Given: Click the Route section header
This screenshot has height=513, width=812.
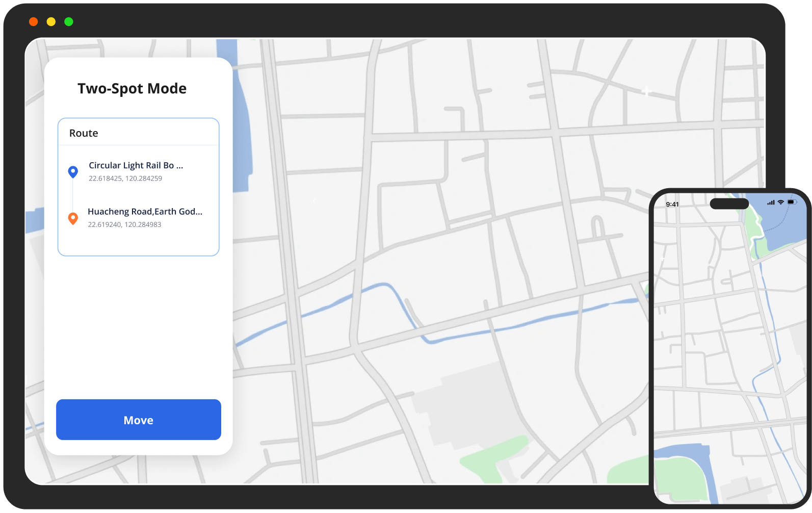Looking at the screenshot, I should [x=84, y=133].
